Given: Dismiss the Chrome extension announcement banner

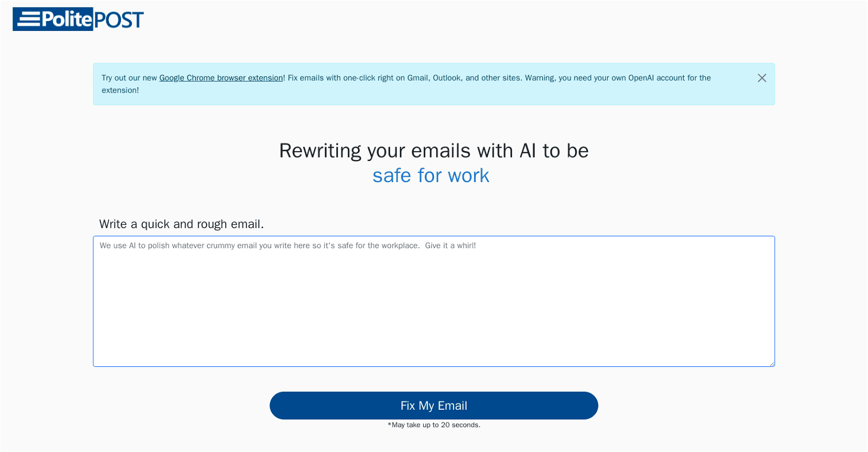Looking at the screenshot, I should (x=761, y=78).
